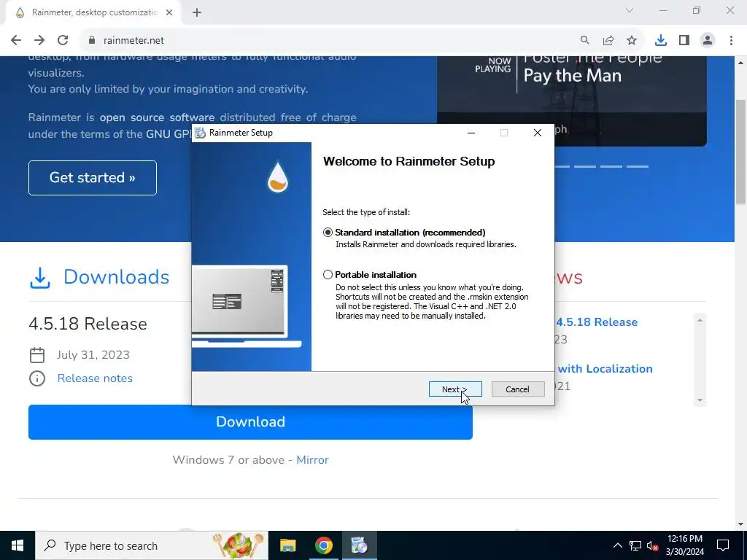This screenshot has height=560, width=747.
Task: Click the 4.5.18 Release heading
Action: click(x=88, y=324)
